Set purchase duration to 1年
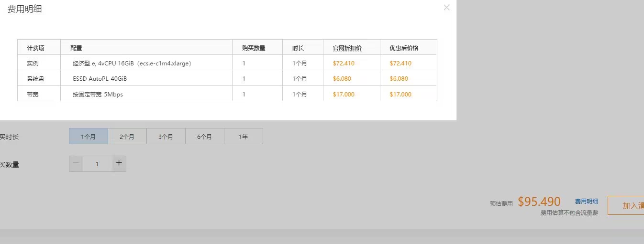 pos(243,137)
